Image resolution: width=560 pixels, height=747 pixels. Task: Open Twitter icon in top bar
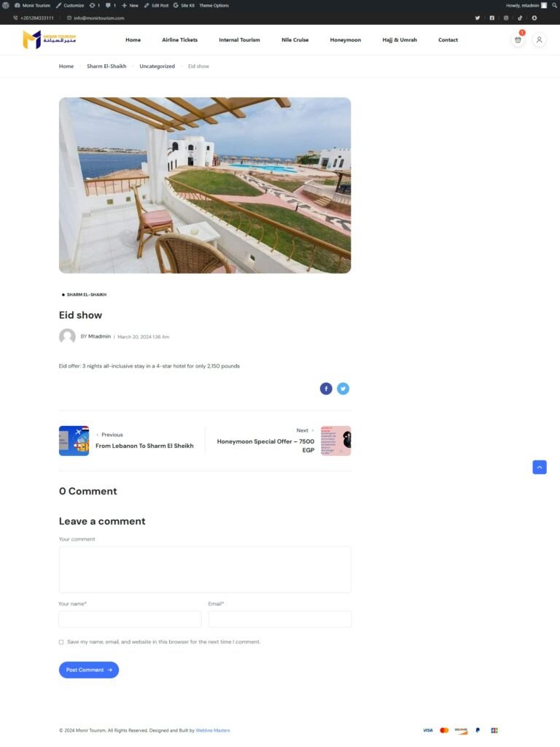coord(478,18)
